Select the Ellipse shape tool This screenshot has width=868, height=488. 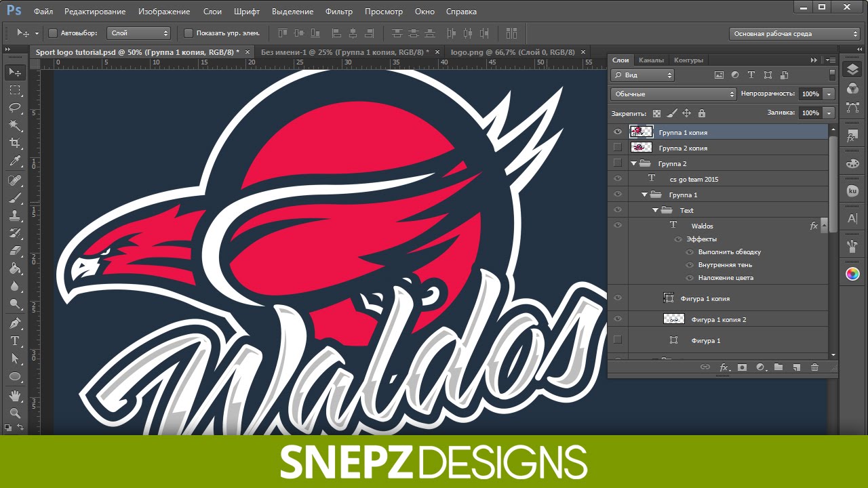pyautogui.click(x=15, y=376)
